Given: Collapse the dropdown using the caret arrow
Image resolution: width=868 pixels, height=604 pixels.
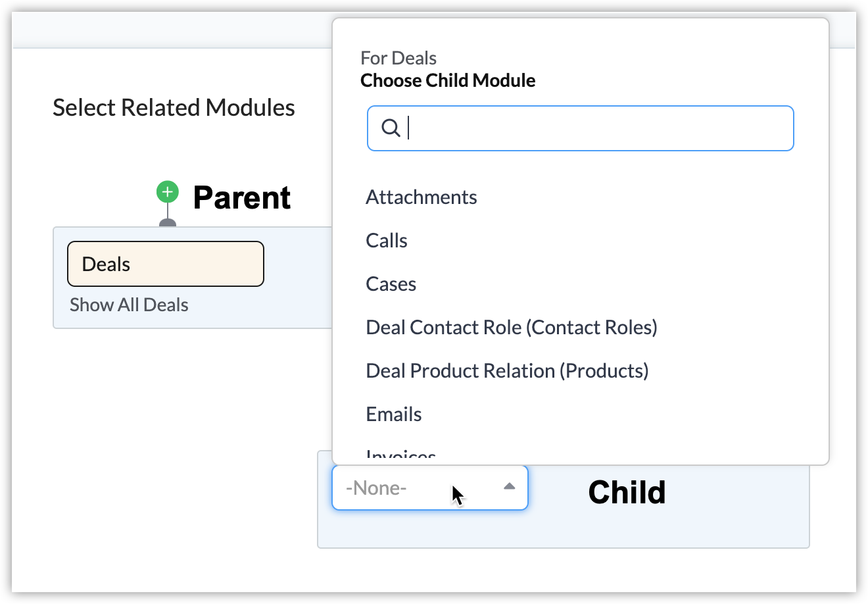Looking at the screenshot, I should (x=509, y=487).
